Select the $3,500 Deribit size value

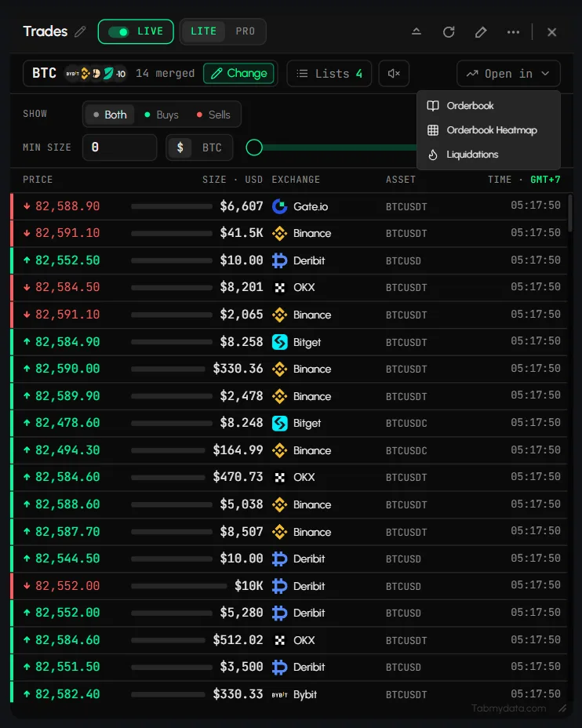tap(242, 667)
